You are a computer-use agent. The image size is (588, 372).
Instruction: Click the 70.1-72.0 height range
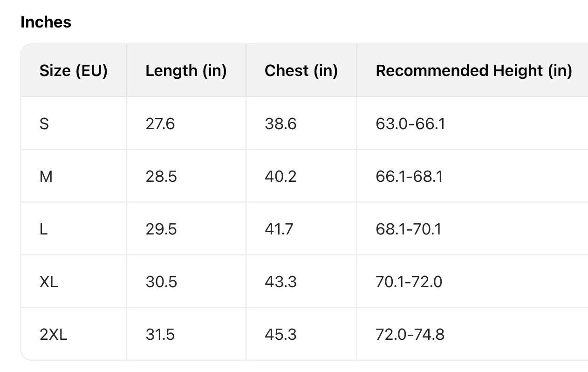pos(409,282)
